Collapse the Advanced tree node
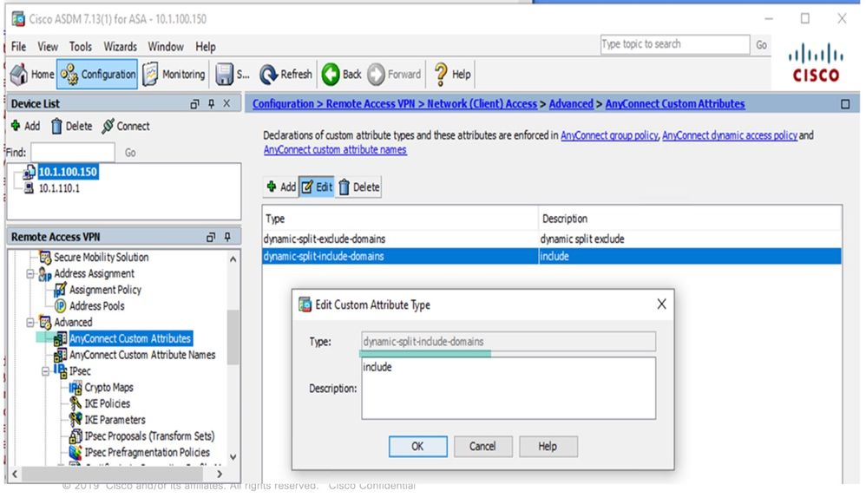Image resolution: width=866 pixels, height=504 pixels. pyautogui.click(x=30, y=323)
